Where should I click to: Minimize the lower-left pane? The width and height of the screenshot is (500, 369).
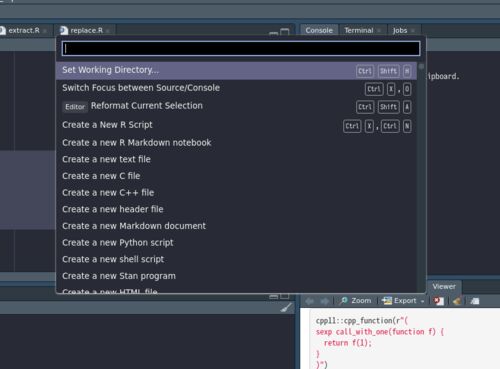[x=274, y=296]
